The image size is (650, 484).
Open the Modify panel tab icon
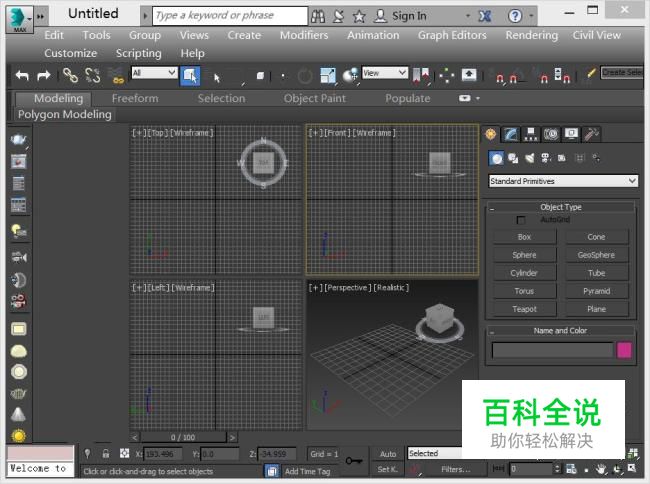click(x=511, y=134)
